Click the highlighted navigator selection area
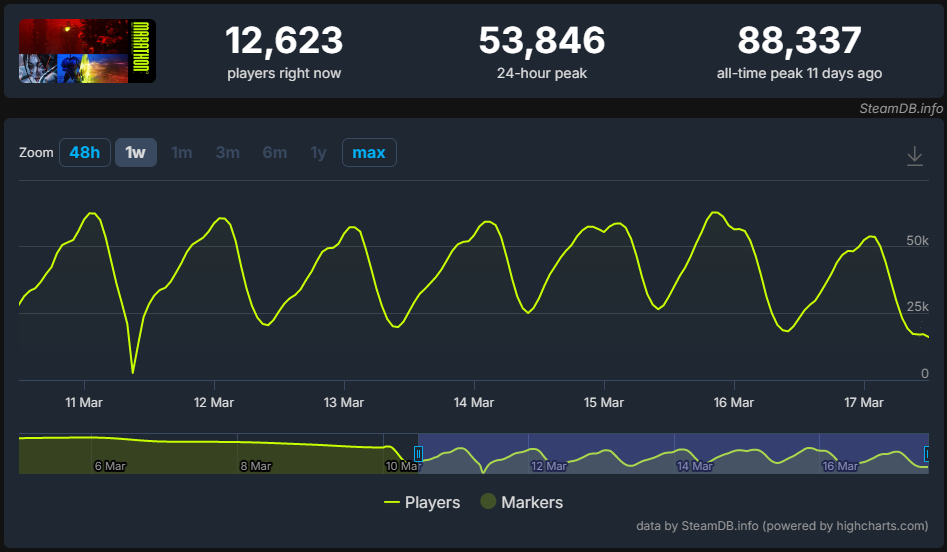 [x=673, y=454]
